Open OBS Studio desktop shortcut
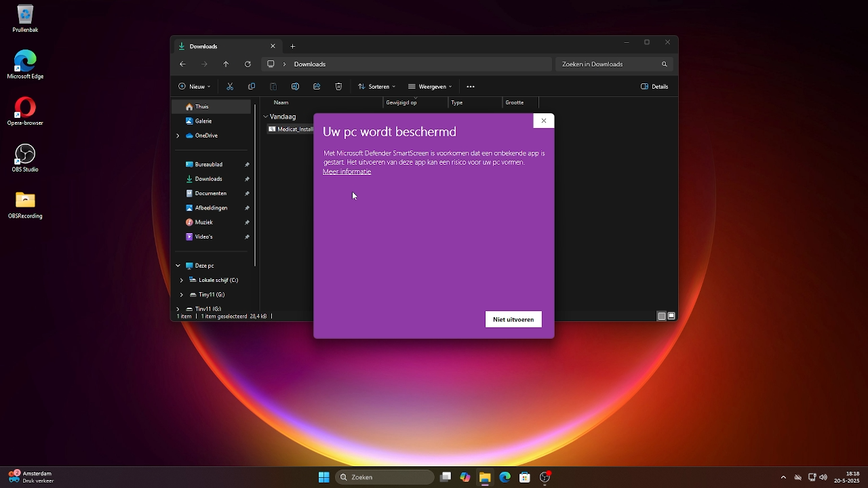The image size is (868, 488). (25, 158)
